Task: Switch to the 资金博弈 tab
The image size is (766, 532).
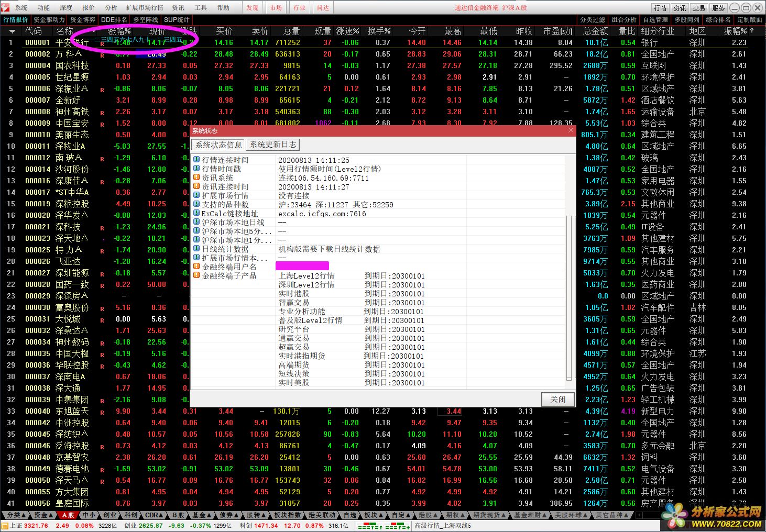Action: click(83, 20)
